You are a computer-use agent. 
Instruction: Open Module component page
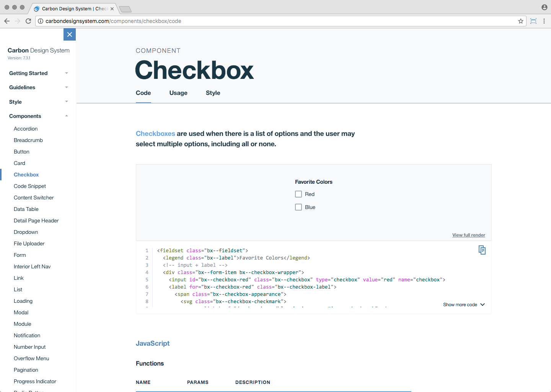point(23,324)
